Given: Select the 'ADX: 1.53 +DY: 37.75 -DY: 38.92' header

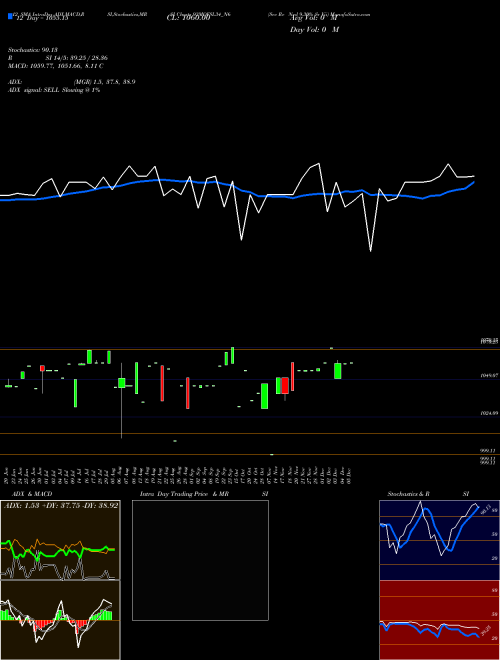Looking at the screenshot, I should pos(61,505).
